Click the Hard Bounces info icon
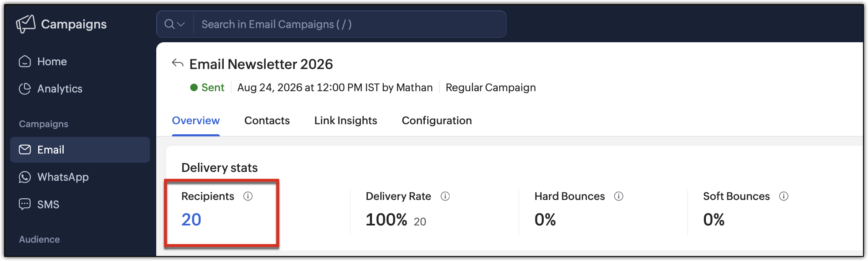 coord(619,196)
